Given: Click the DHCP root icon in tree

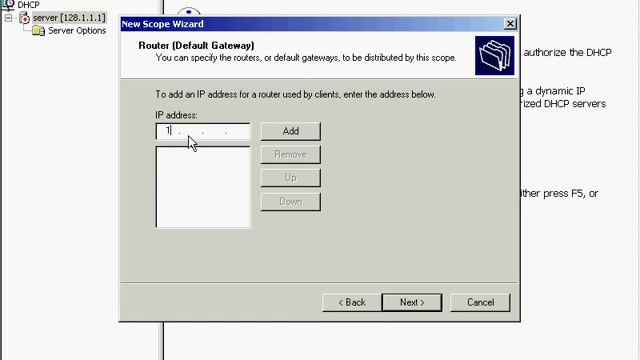Looking at the screenshot, I should coord(8,4).
